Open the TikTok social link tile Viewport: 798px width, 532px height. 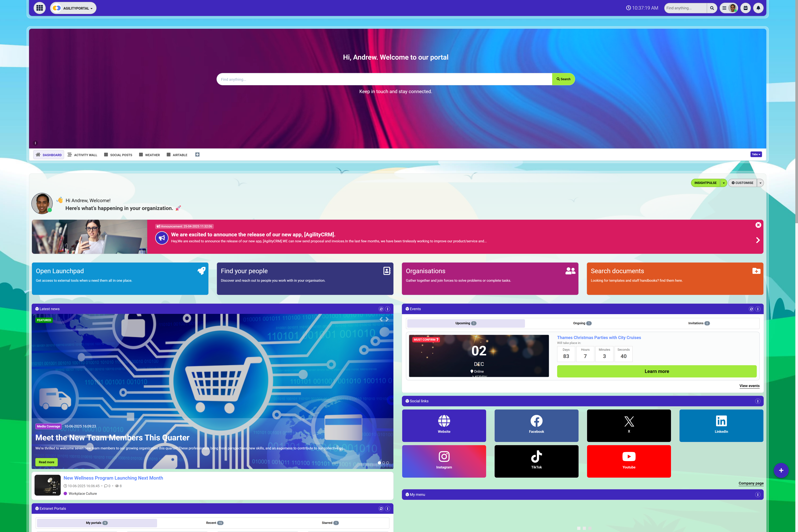[x=536, y=461]
